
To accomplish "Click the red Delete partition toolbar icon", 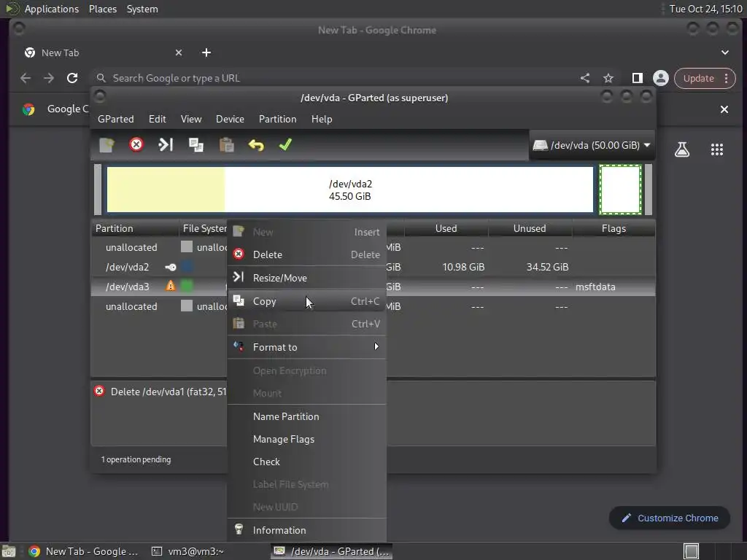I will (136, 144).
